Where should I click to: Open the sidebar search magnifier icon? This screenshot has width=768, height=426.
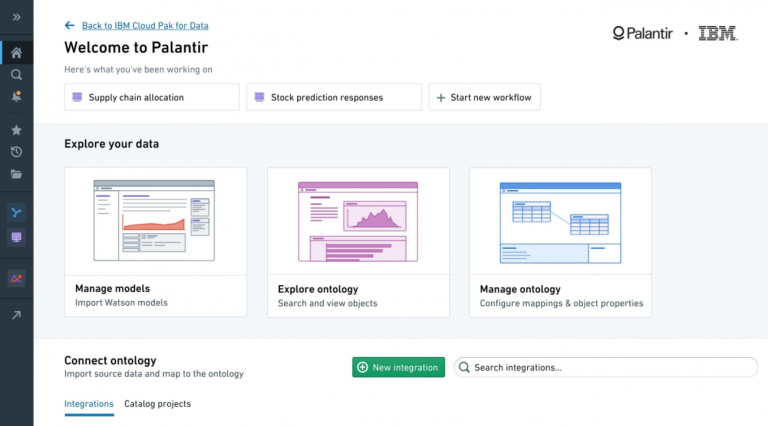(x=17, y=74)
